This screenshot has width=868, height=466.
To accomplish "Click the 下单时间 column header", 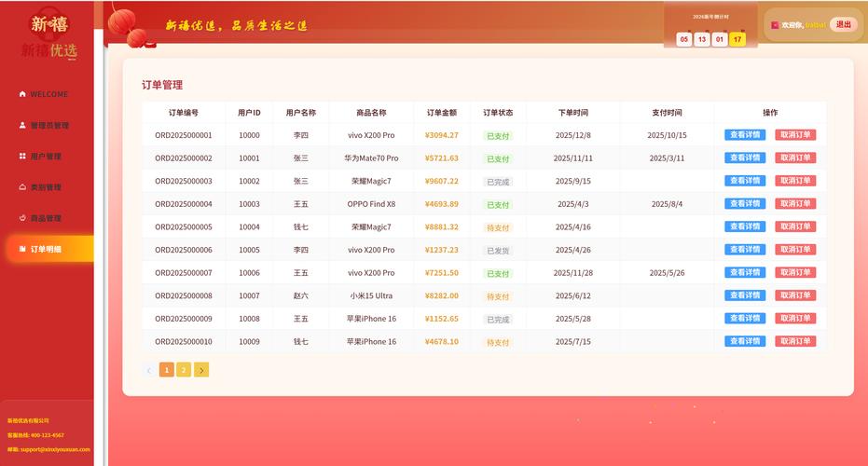I will pyautogui.click(x=573, y=113).
